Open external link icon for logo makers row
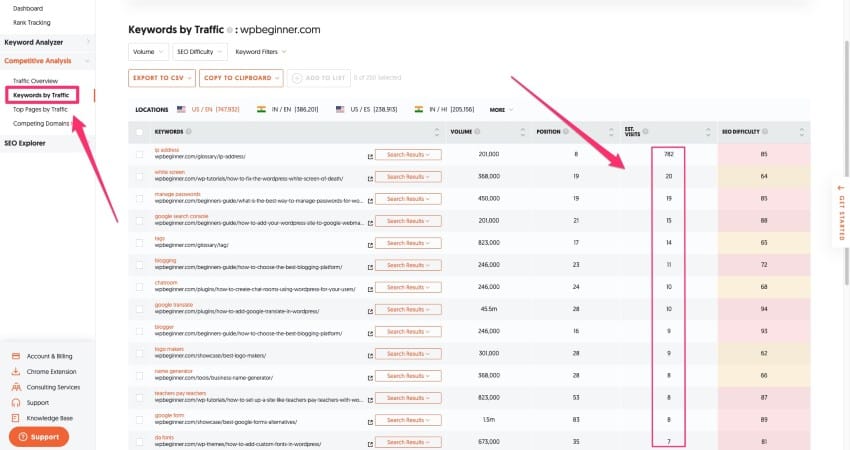 370,356
